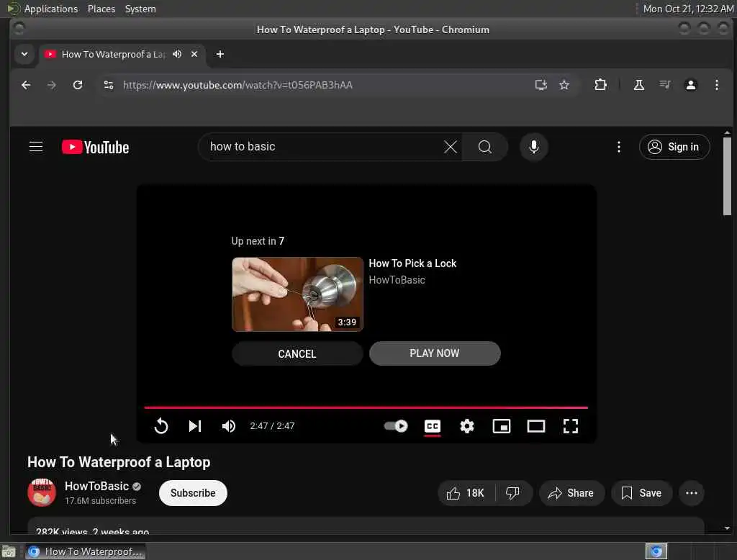This screenshot has width=737, height=560.
Task: Open more actions ellipsis below video
Action: click(x=691, y=493)
